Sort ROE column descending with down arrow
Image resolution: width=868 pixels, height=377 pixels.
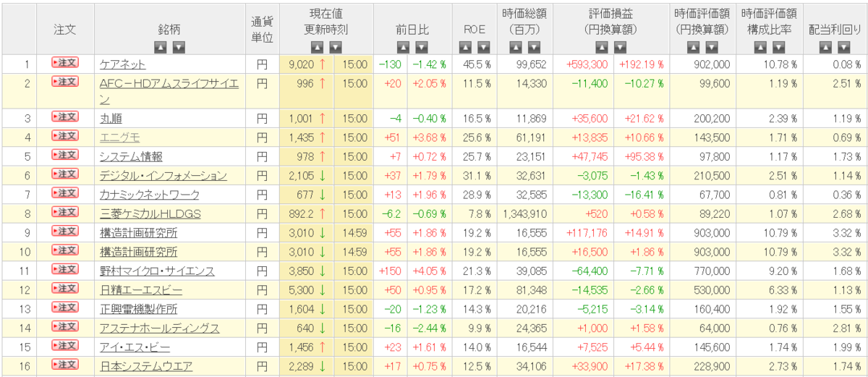[x=484, y=47]
